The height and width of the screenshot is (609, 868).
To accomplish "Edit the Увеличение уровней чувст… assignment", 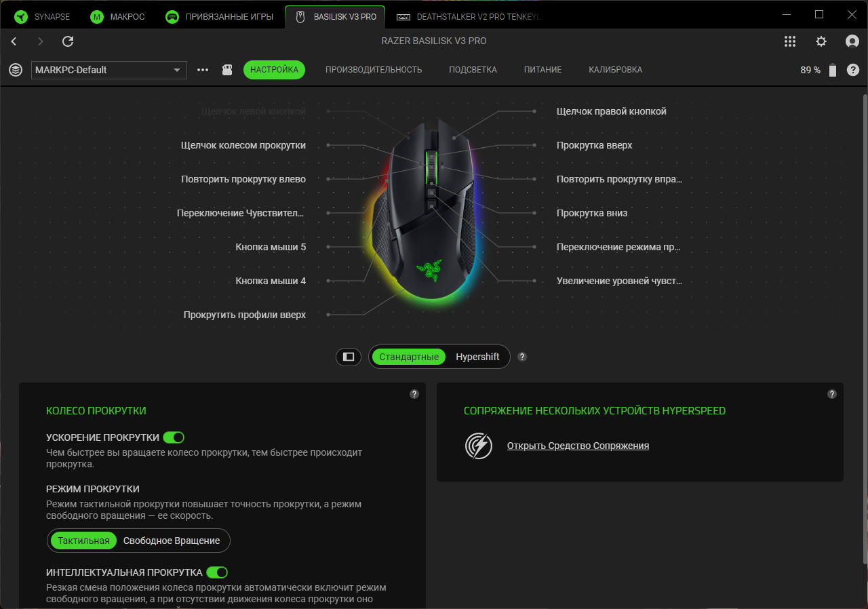I will [620, 281].
